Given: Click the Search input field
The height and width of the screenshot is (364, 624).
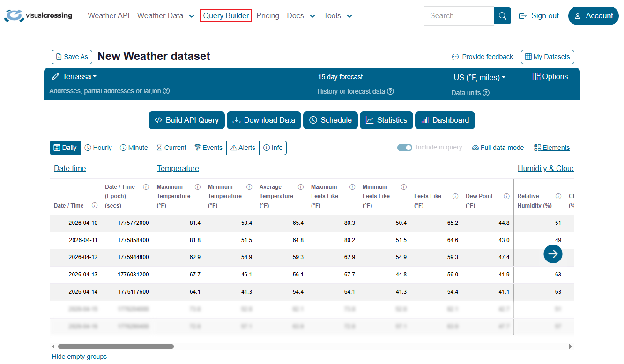Looking at the screenshot, I should coord(459,16).
